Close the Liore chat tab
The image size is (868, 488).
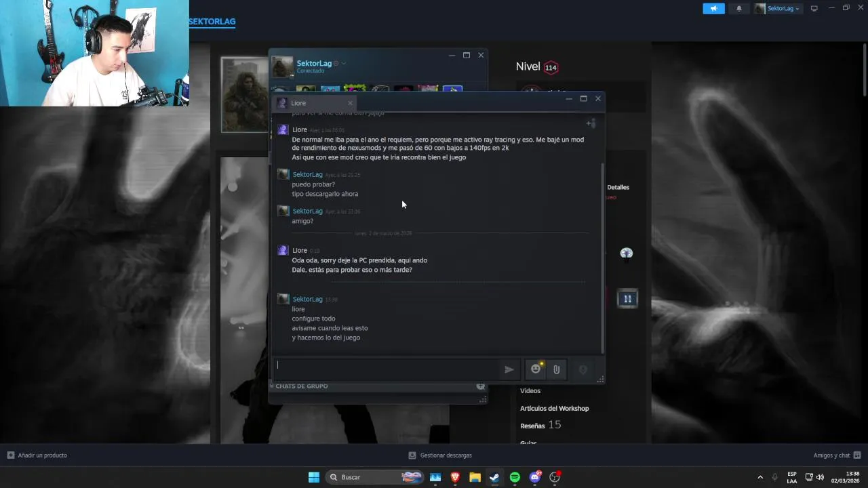(x=350, y=103)
